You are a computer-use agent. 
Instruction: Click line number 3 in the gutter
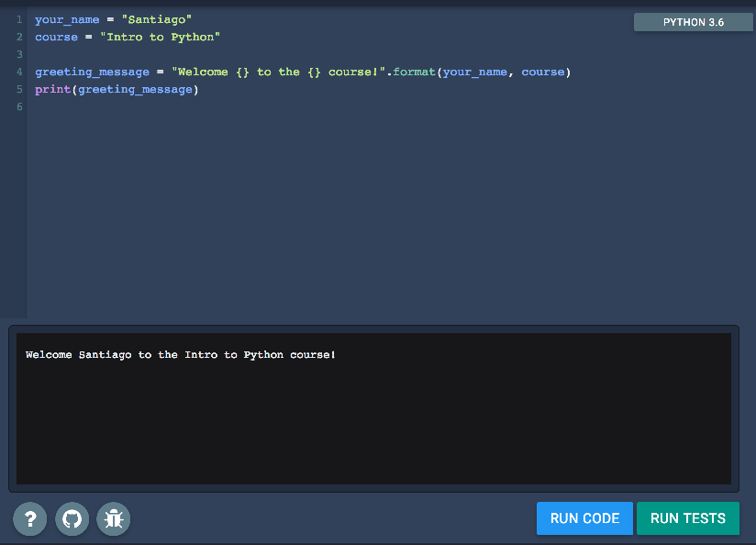point(19,54)
